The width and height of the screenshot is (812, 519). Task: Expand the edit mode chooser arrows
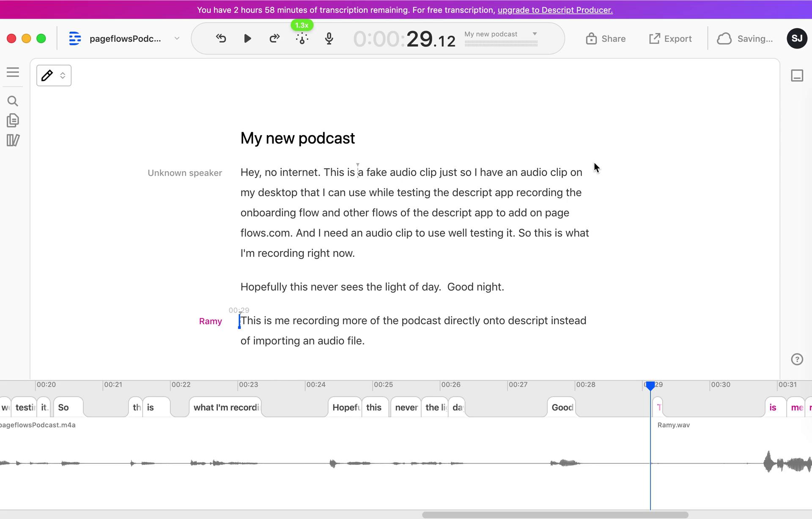pyautogui.click(x=63, y=76)
